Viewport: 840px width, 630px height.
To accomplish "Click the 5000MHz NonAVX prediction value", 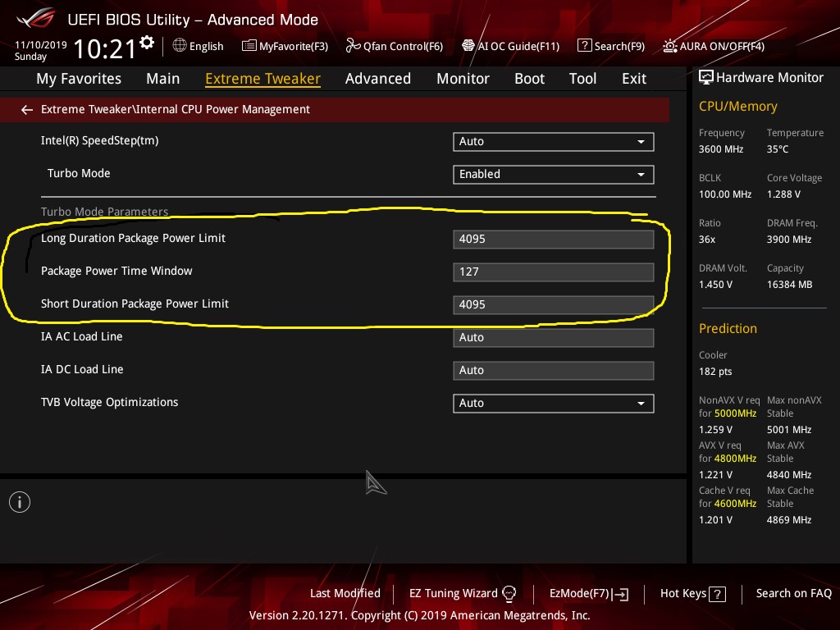I will coord(735,413).
